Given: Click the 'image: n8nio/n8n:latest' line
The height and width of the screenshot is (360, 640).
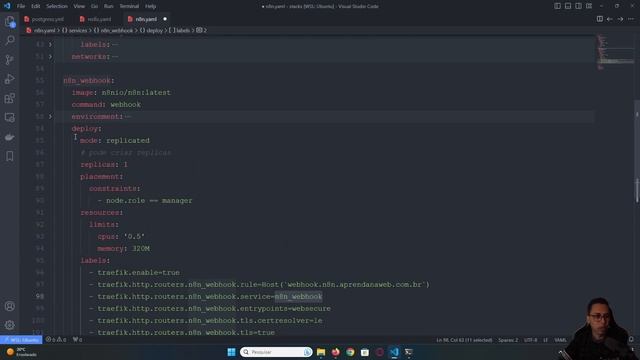Looking at the screenshot, I should pyautogui.click(x=121, y=93).
